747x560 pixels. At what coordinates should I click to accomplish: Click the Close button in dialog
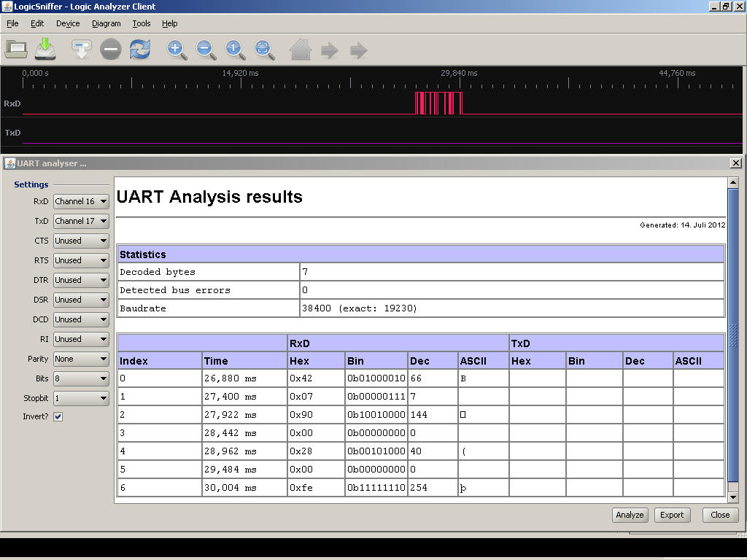pos(720,515)
